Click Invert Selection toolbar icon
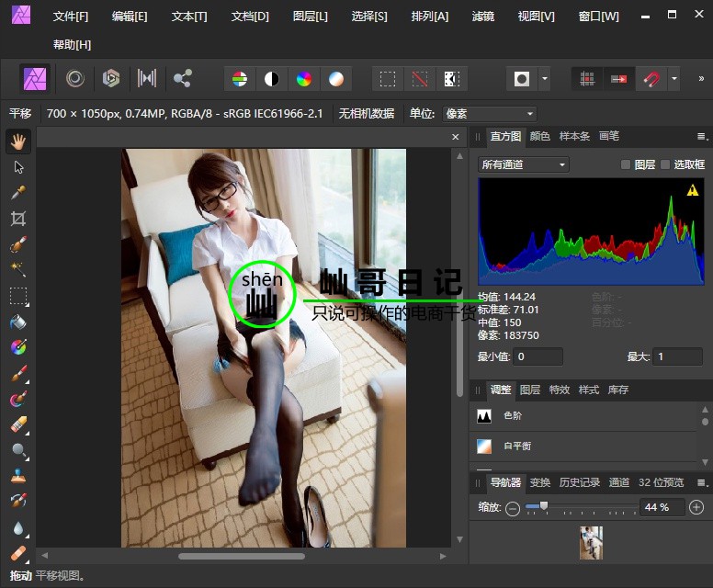Image resolution: width=713 pixels, height=588 pixels. [x=451, y=79]
